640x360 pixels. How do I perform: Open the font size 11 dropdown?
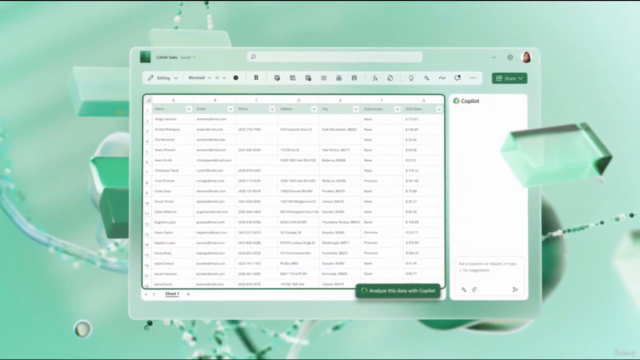220,78
